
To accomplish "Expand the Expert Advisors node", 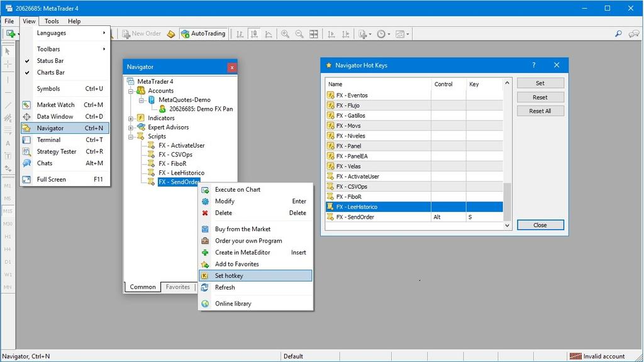I will click(131, 127).
